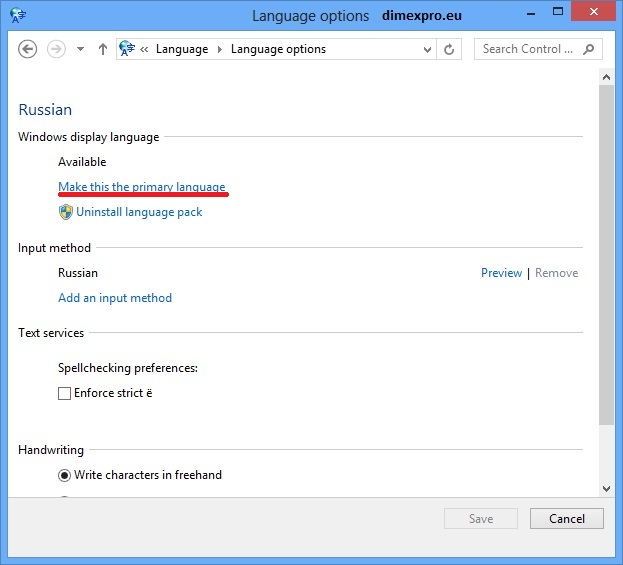Viewport: 623px width, 565px height.
Task: Expand the double-chevron breadcrumb overflow
Action: [x=144, y=50]
